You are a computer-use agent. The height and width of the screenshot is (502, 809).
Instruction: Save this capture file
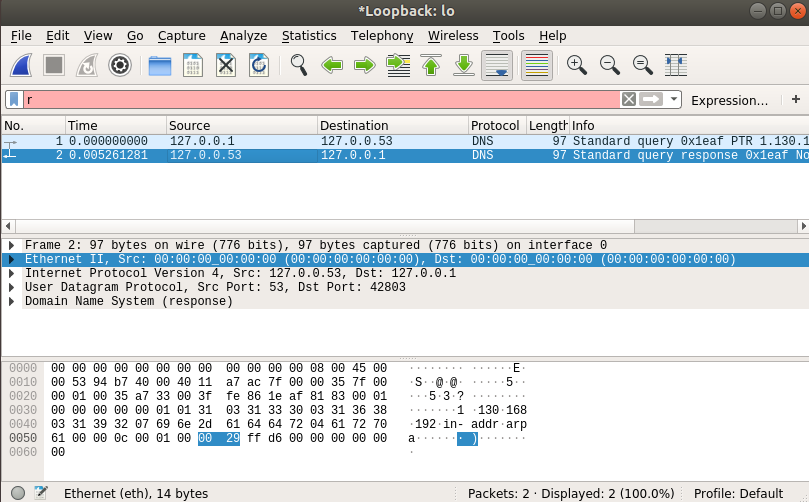(193, 66)
